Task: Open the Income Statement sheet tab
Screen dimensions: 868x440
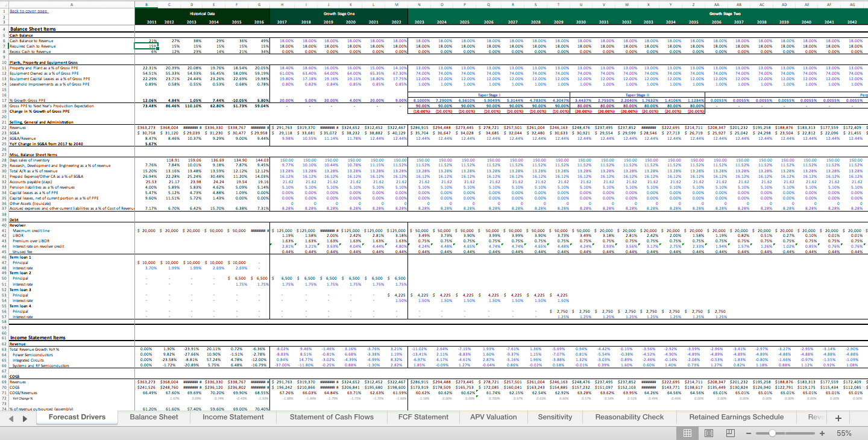Action: coord(233,417)
